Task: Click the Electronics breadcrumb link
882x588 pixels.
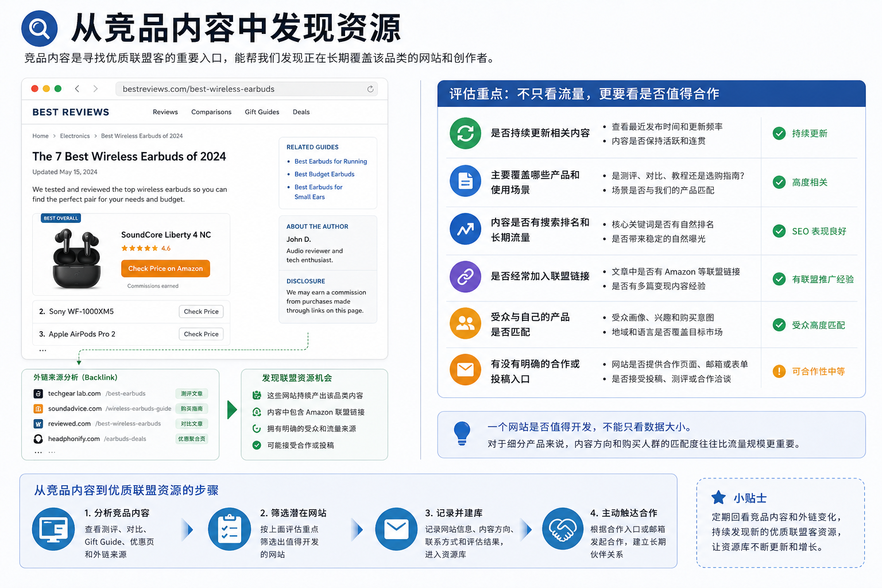Action: (75, 136)
